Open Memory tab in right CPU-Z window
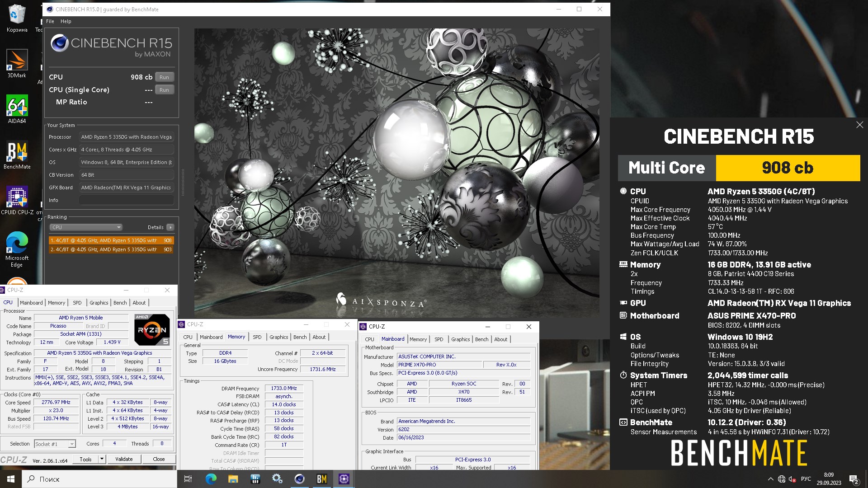The width and height of the screenshot is (868, 488). (418, 339)
